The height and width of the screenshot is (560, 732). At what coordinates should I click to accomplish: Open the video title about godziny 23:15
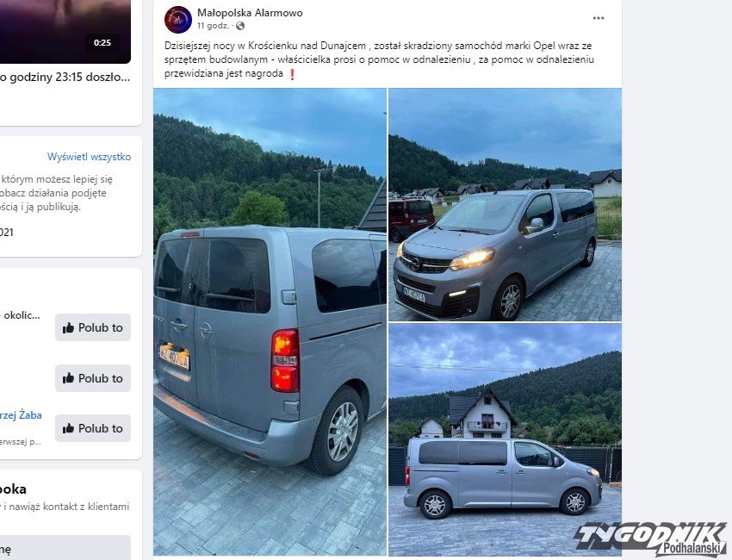pyautogui.click(x=65, y=77)
